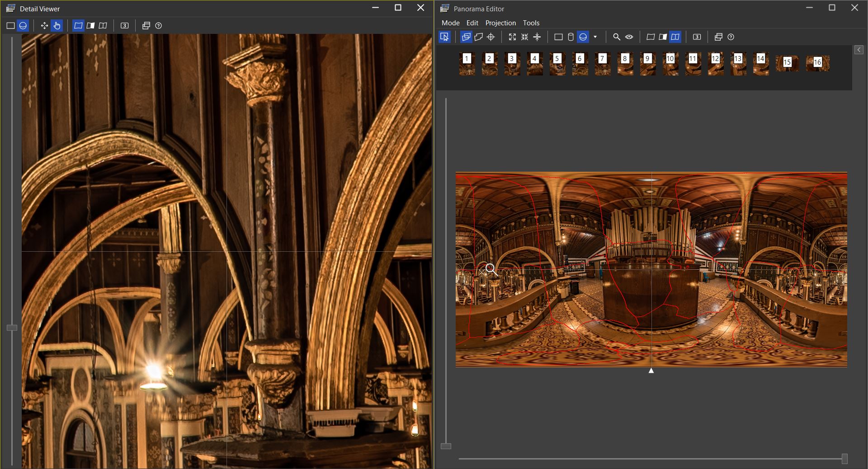
Task: Select the hand pan tool in Detail Viewer
Action: 57,26
